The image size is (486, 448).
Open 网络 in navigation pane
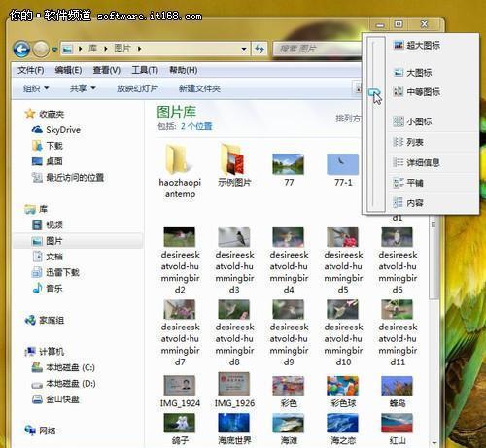click(x=40, y=431)
